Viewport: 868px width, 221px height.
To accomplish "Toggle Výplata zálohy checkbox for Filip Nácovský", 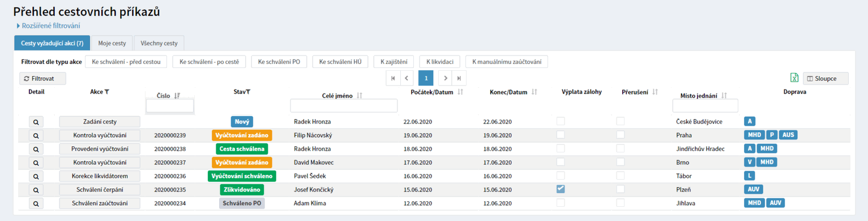I will pyautogui.click(x=561, y=135).
